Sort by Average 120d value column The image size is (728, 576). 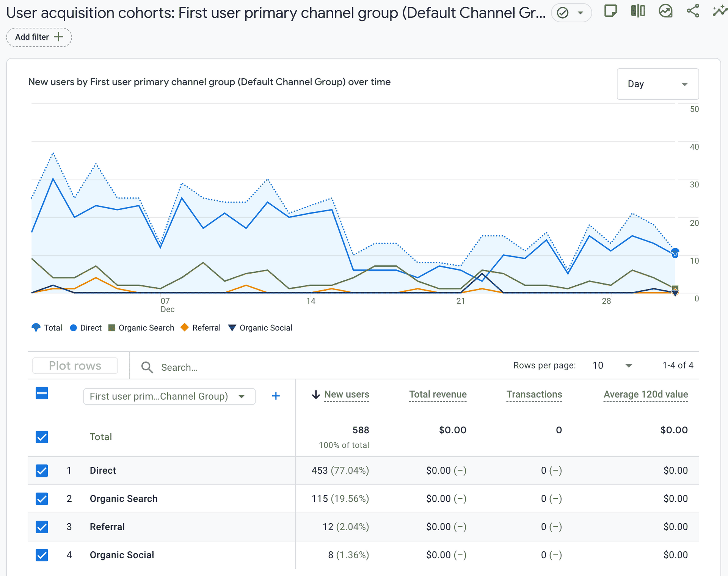645,395
